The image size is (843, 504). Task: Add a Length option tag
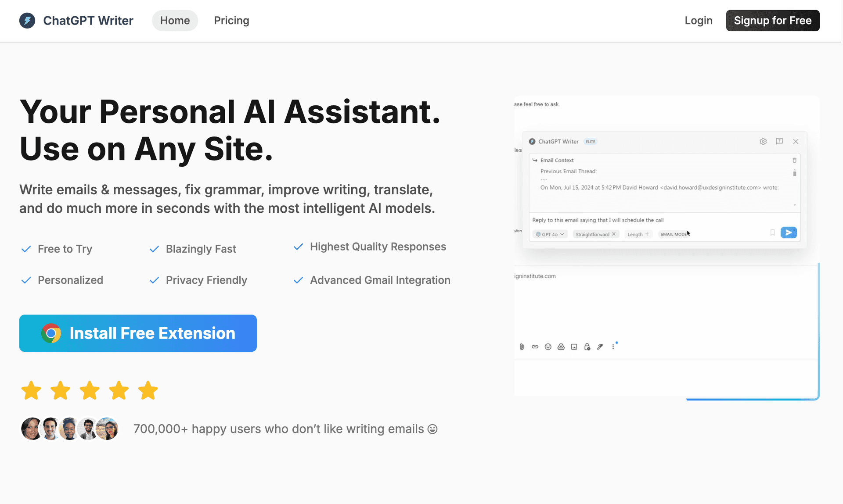coord(638,234)
